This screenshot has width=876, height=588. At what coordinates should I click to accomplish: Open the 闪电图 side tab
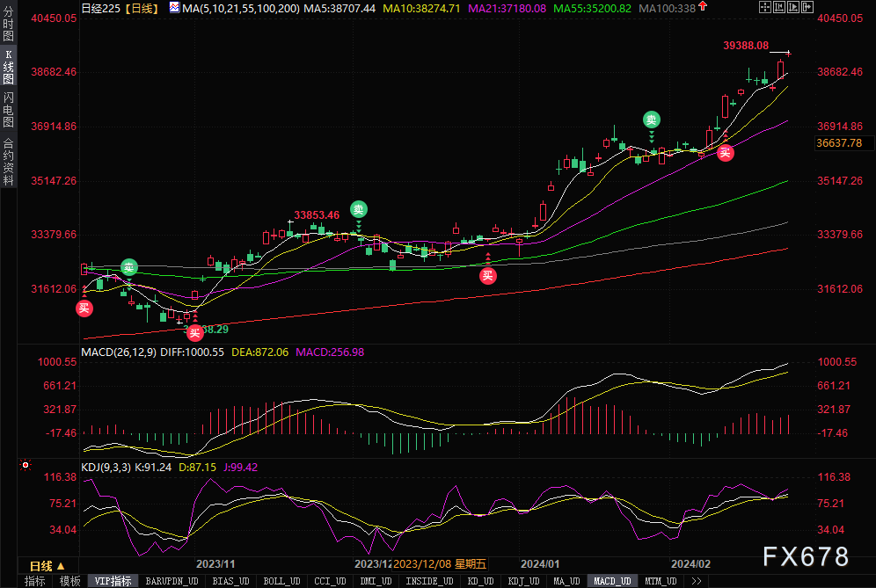click(9, 110)
